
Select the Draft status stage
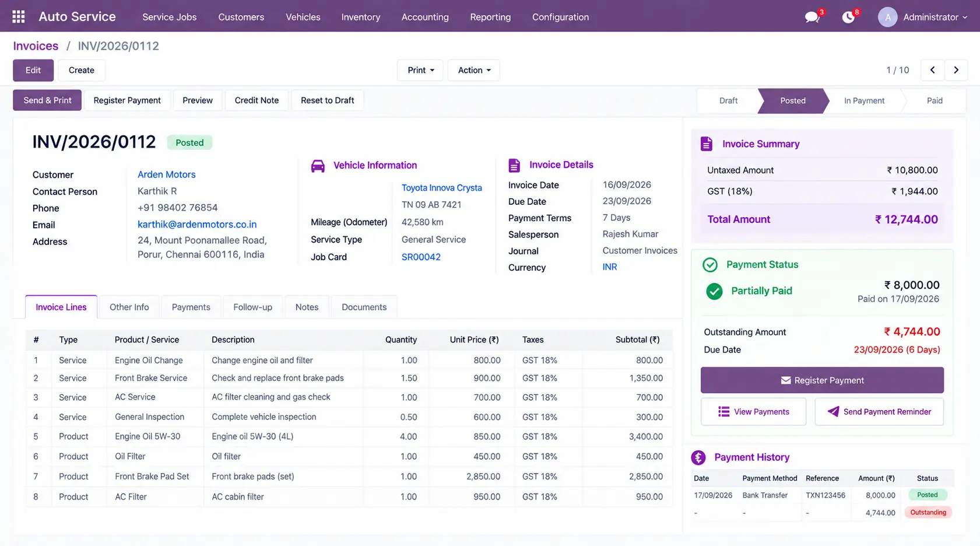pyautogui.click(x=728, y=101)
